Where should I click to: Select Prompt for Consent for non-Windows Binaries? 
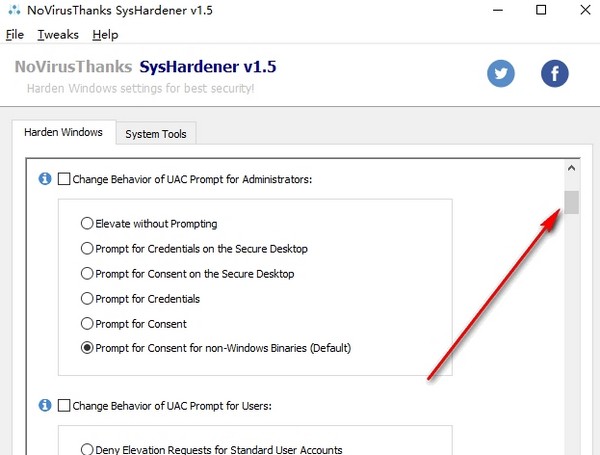click(87, 348)
